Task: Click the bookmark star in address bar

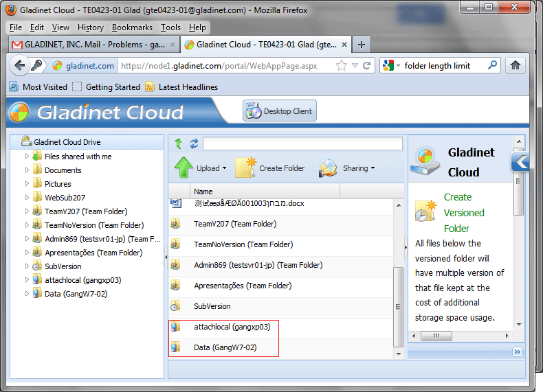Action: pyautogui.click(x=342, y=65)
